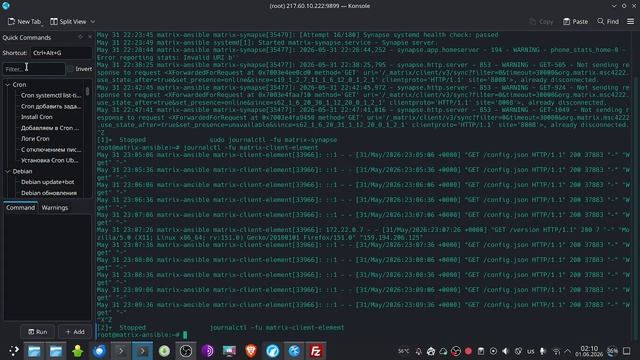Open the blue K globe app in taskbar

pyautogui.click(x=294, y=351)
